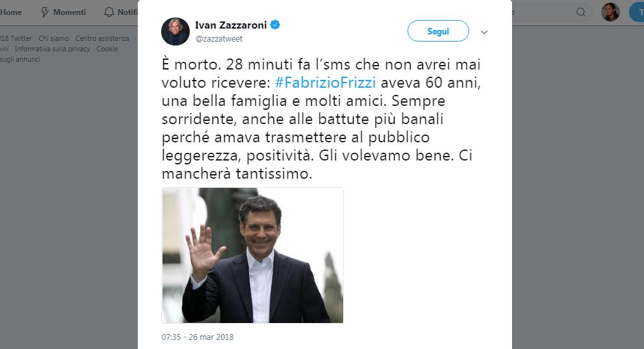Click the @zazzatweet handle

tap(219, 38)
